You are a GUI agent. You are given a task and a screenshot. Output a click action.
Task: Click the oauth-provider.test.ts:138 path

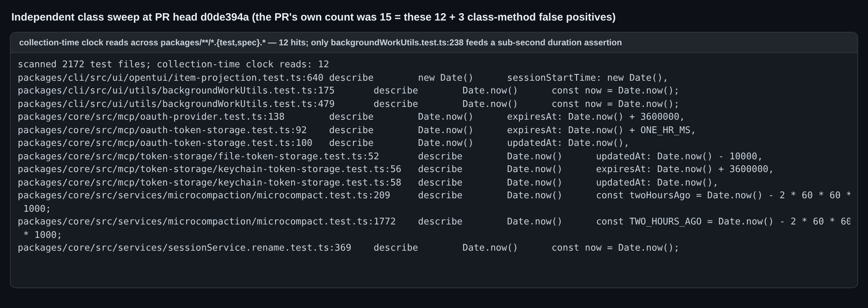pos(151,116)
